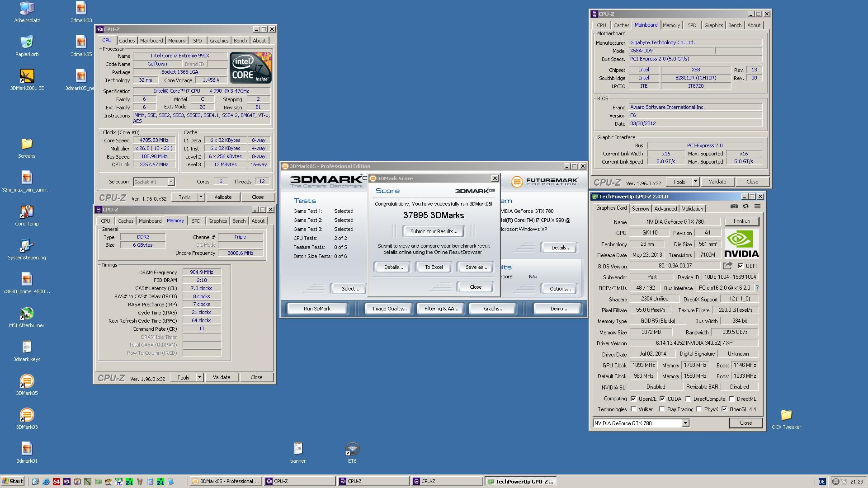
Task: Open the Socket #1 selection dropdown
Action: (171, 182)
